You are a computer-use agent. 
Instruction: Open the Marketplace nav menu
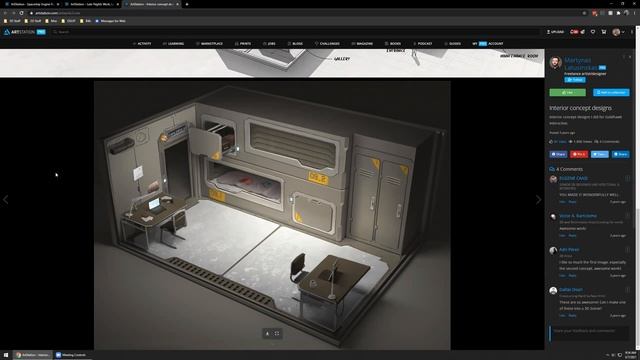(x=209, y=44)
